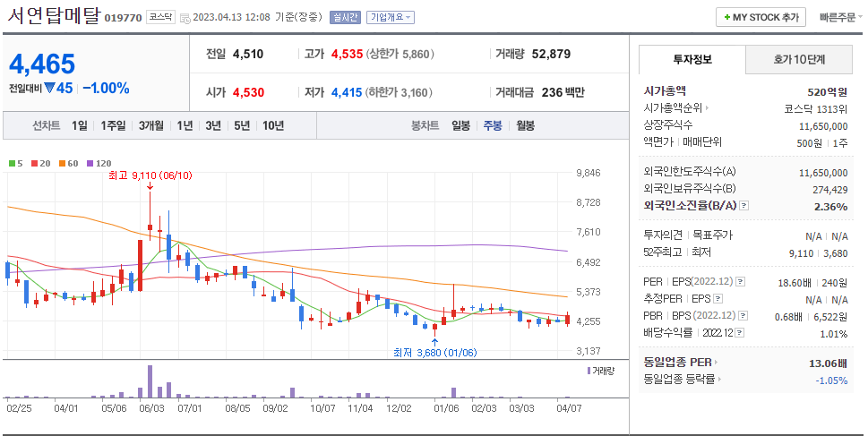Click the 거래대금 value 236 백만
The width and height of the screenshot is (868, 436).
[563, 92]
